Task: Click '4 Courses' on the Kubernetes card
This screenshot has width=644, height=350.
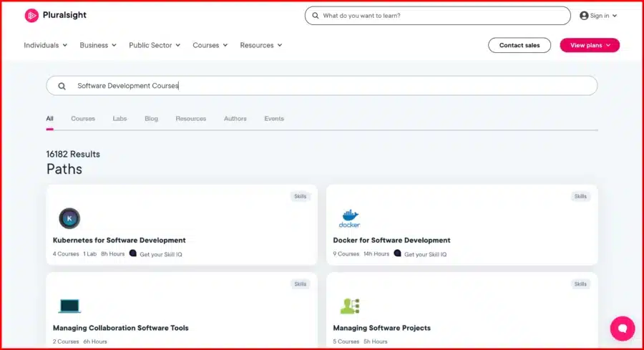Action: tap(66, 254)
